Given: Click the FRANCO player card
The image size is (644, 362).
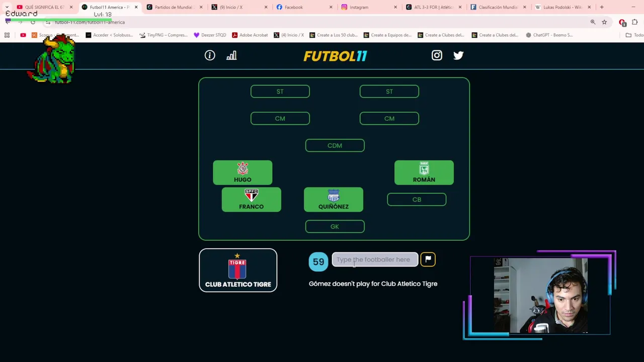Looking at the screenshot, I should pyautogui.click(x=252, y=200).
